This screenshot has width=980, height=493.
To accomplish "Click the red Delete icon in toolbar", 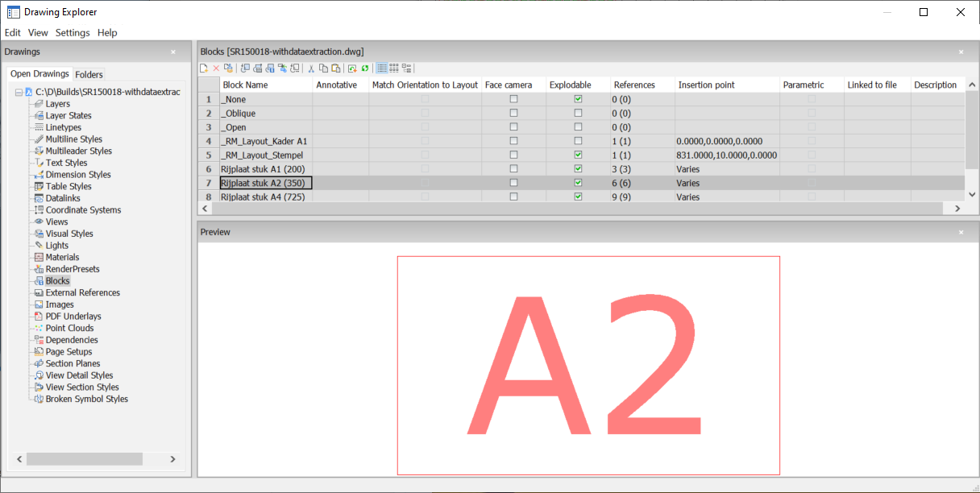I will tap(216, 68).
